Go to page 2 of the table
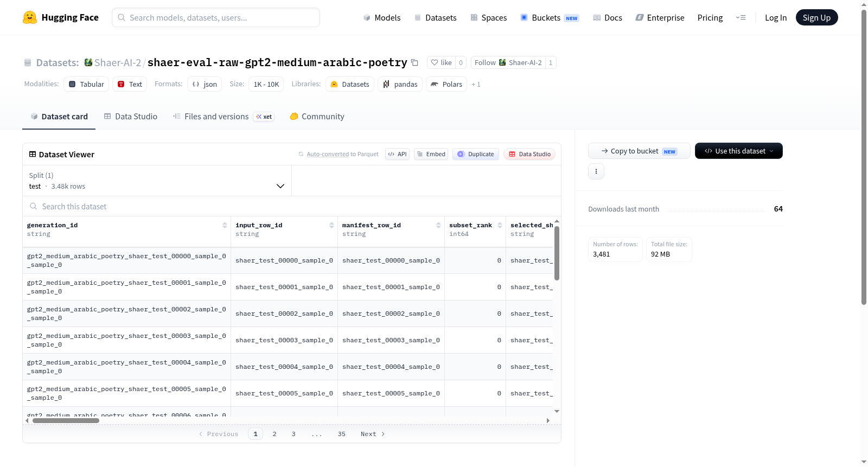 [x=275, y=434]
